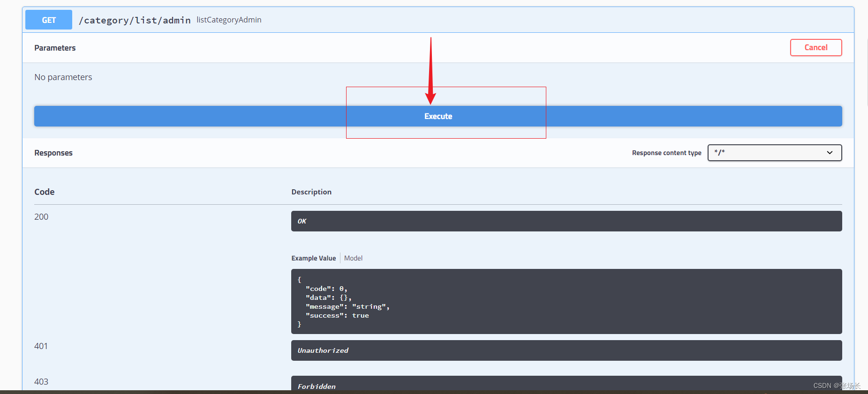Click the Execute button
Screen dimensions: 868x394
click(438, 116)
